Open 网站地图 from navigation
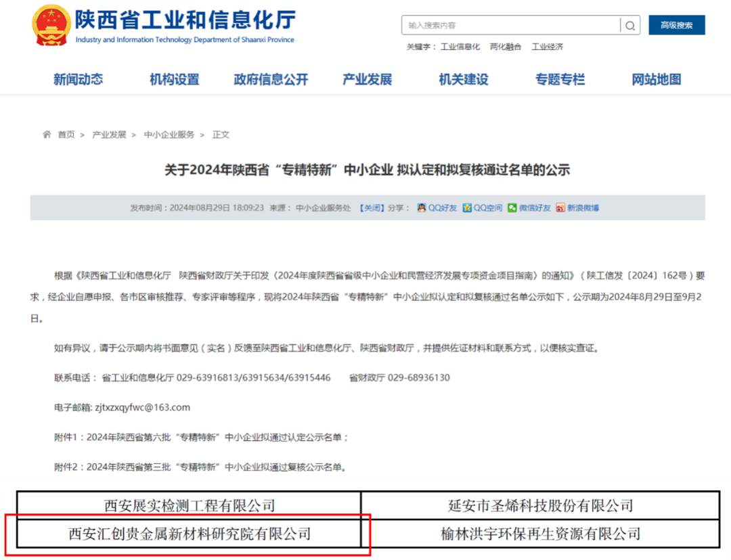 (x=656, y=79)
